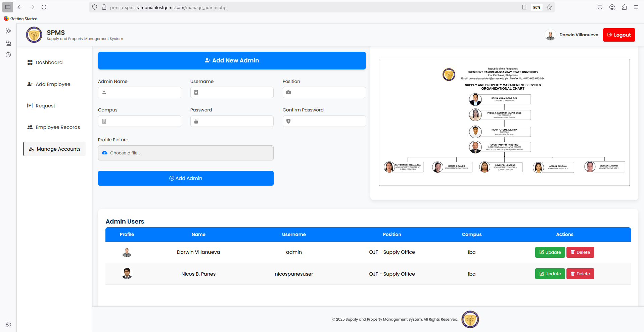The height and width of the screenshot is (332, 644).
Task: Choose a file for Profile Picture
Action: pos(186,153)
